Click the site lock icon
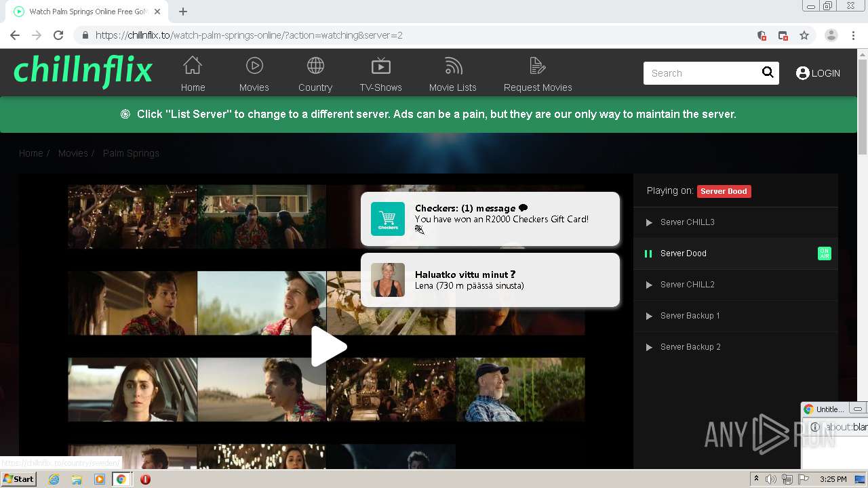868x488 pixels. pyautogui.click(x=85, y=35)
